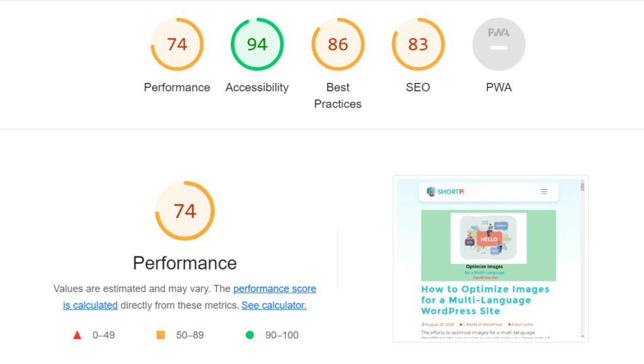Click the green circle 90–100 legend marker
The height and width of the screenshot is (364, 644).
pyautogui.click(x=251, y=335)
